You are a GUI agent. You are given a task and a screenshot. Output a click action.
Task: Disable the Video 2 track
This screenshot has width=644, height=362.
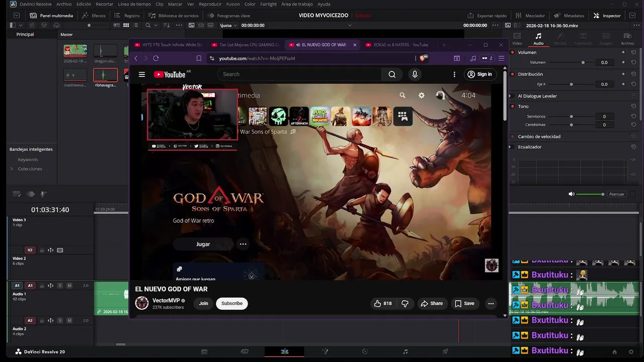(x=60, y=250)
